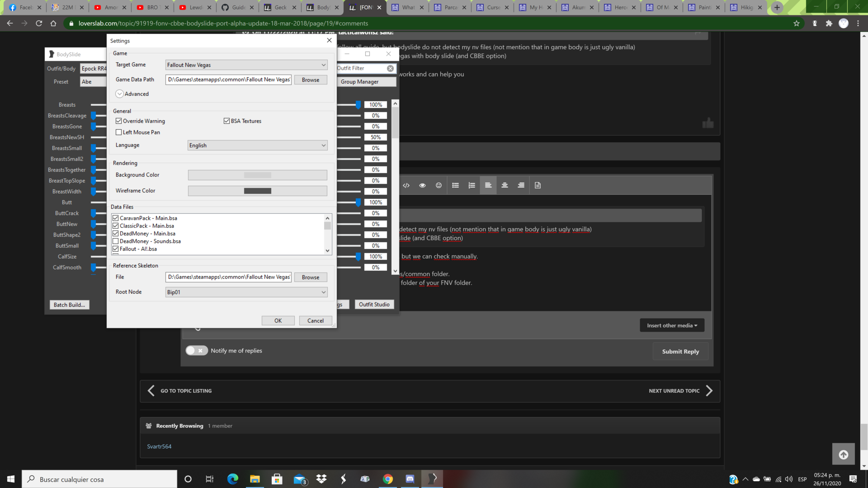This screenshot has height=488, width=868.
Task: Align text left in reply editor
Action: point(488,185)
